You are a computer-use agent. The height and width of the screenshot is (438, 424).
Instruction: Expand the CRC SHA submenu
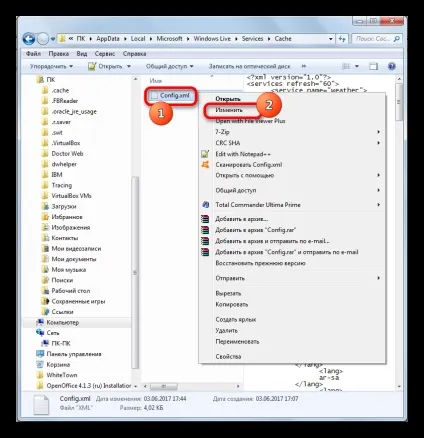(x=379, y=143)
